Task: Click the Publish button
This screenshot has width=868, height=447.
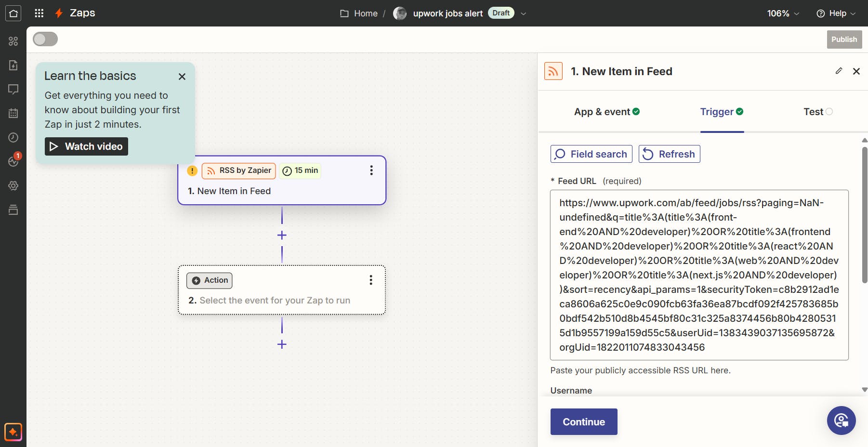Action: pos(844,39)
